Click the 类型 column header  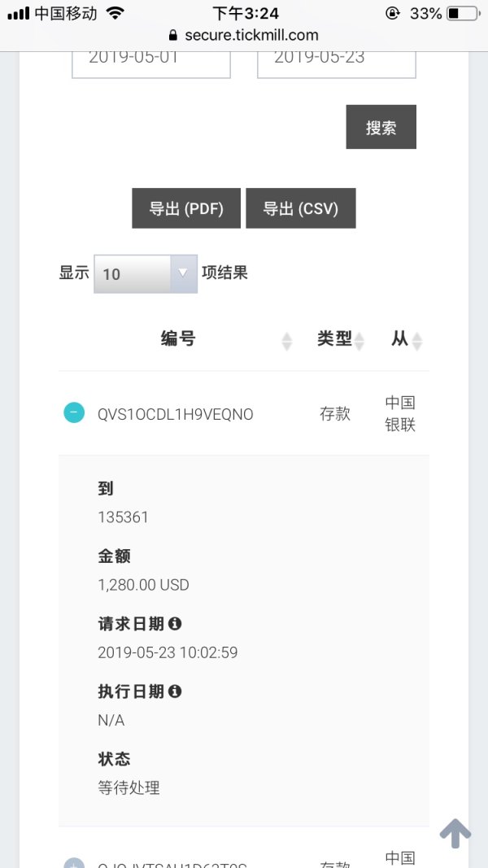tap(333, 339)
